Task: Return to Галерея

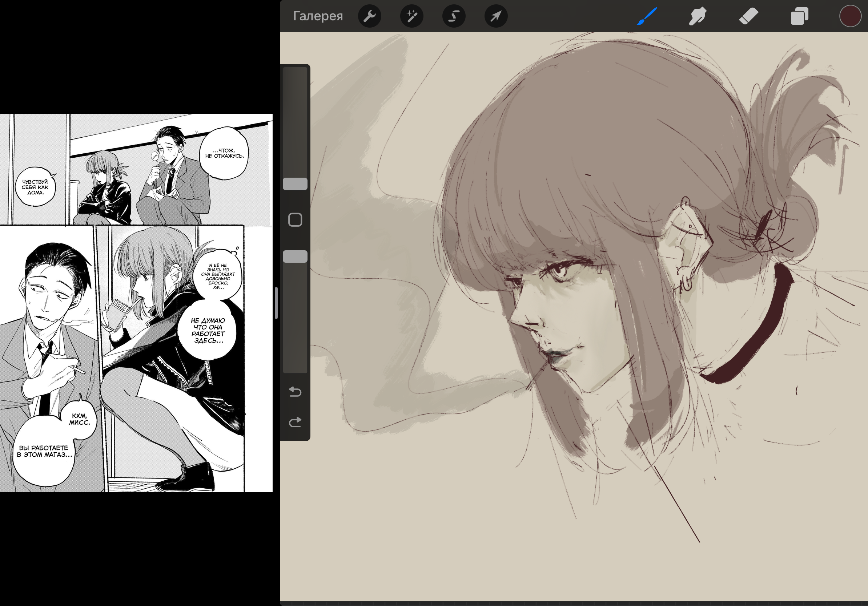Action: click(x=318, y=16)
